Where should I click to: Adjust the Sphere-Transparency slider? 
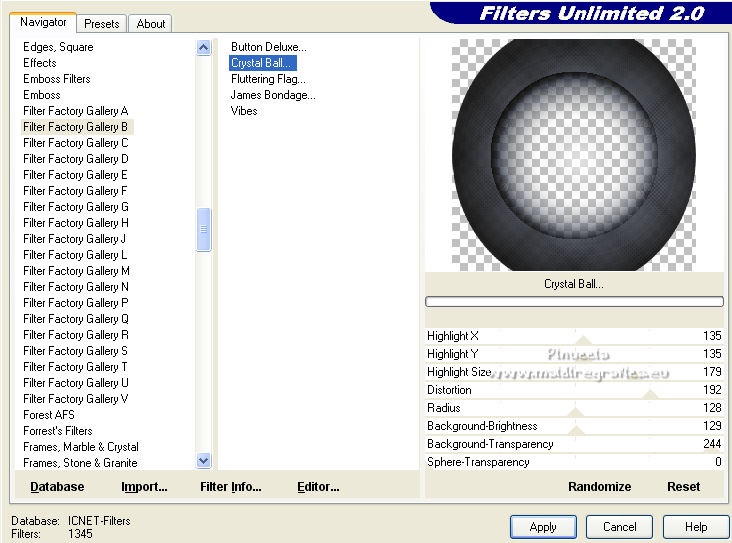pyautogui.click(x=574, y=462)
